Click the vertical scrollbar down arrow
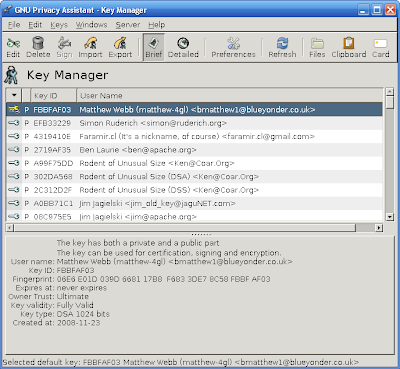The image size is (400, 369). click(389, 217)
